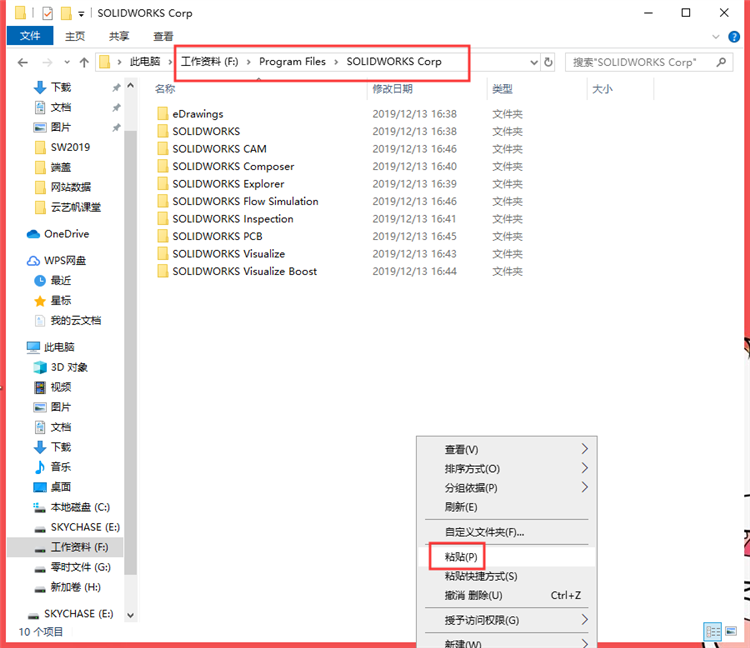Open 最近 under WPS网盘
750x648 pixels.
61,281
